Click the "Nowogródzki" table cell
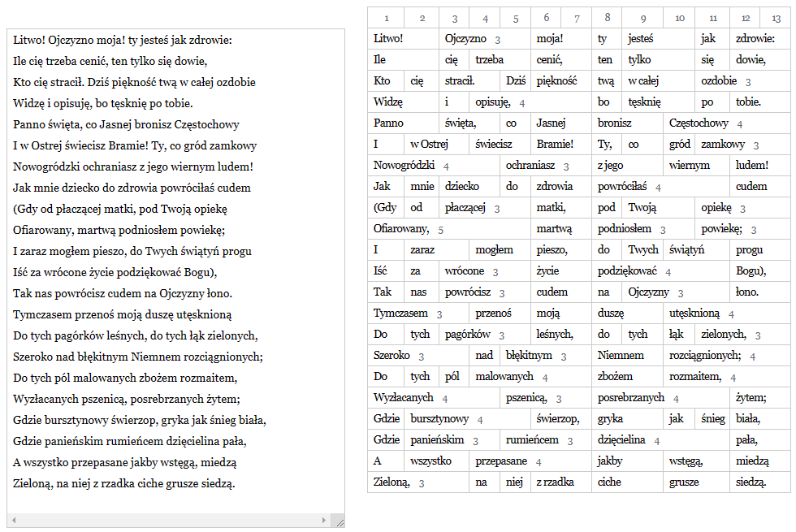Image resolution: width=796 pixels, height=532 pixels. [434, 166]
